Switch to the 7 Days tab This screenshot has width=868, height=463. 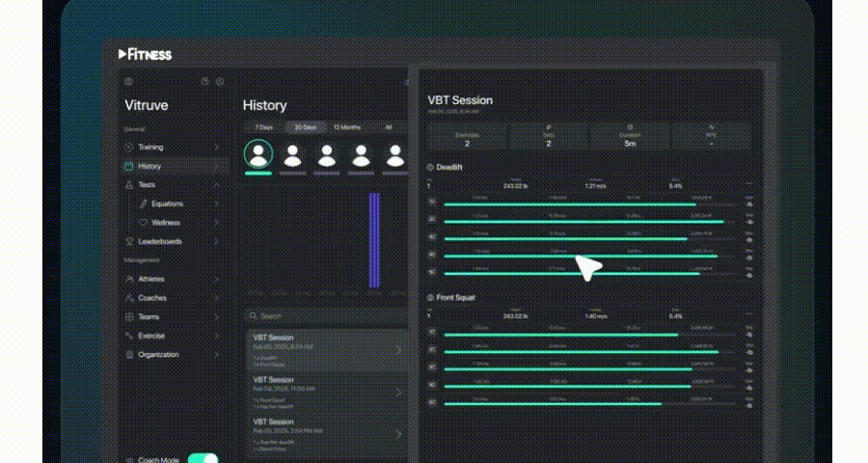[x=263, y=127]
